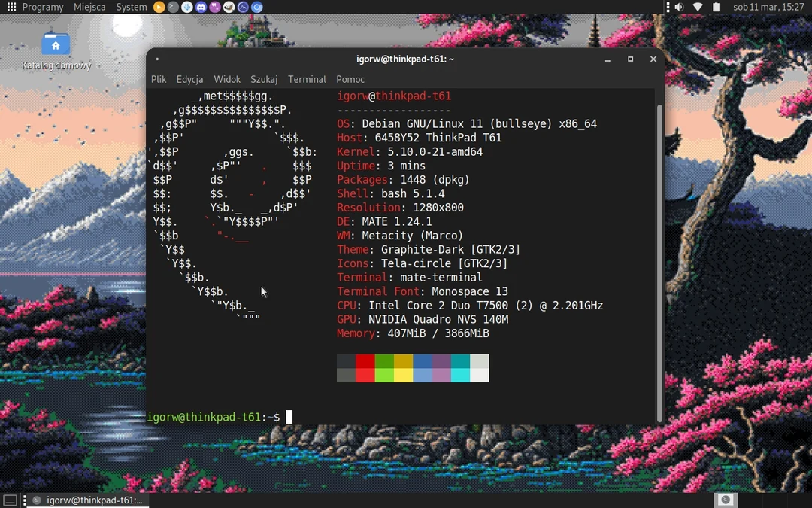This screenshot has height=508, width=812.
Task: Click the orange launcher next to the System menu
Action: click(159, 7)
